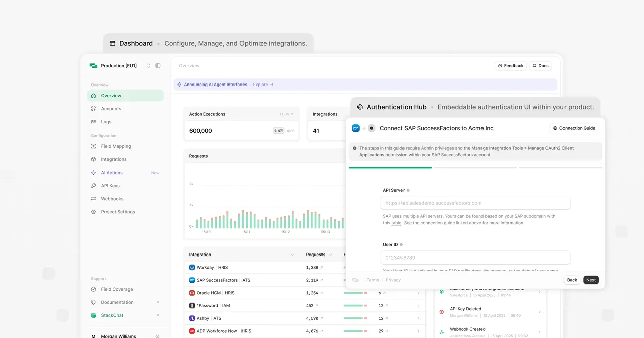The width and height of the screenshot is (644, 338).
Task: Open the Production [EU1] environment switcher
Action: [x=120, y=66]
